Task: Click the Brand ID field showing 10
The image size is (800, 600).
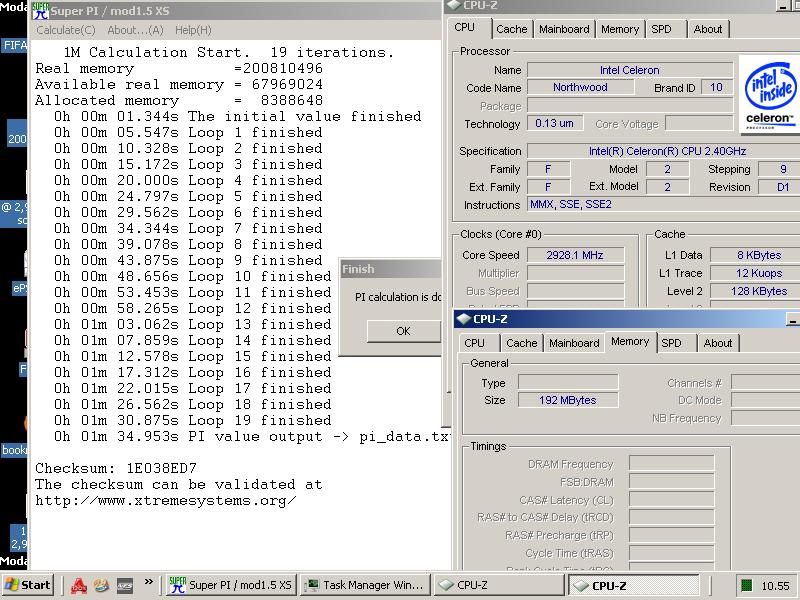Action: 716,87
